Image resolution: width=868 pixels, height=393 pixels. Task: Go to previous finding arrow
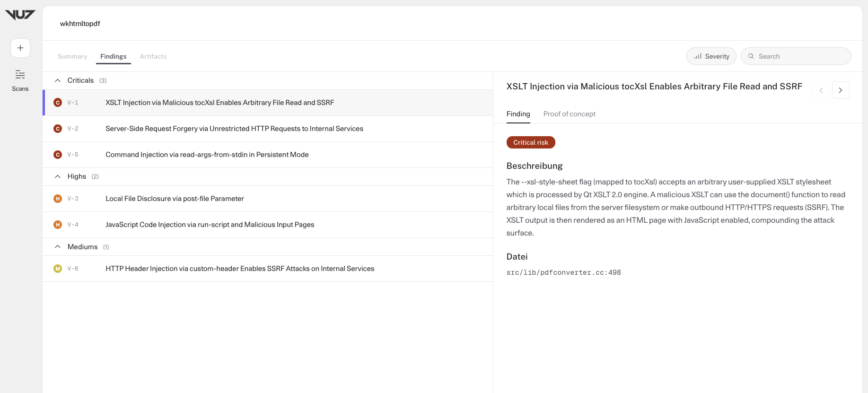pos(821,90)
